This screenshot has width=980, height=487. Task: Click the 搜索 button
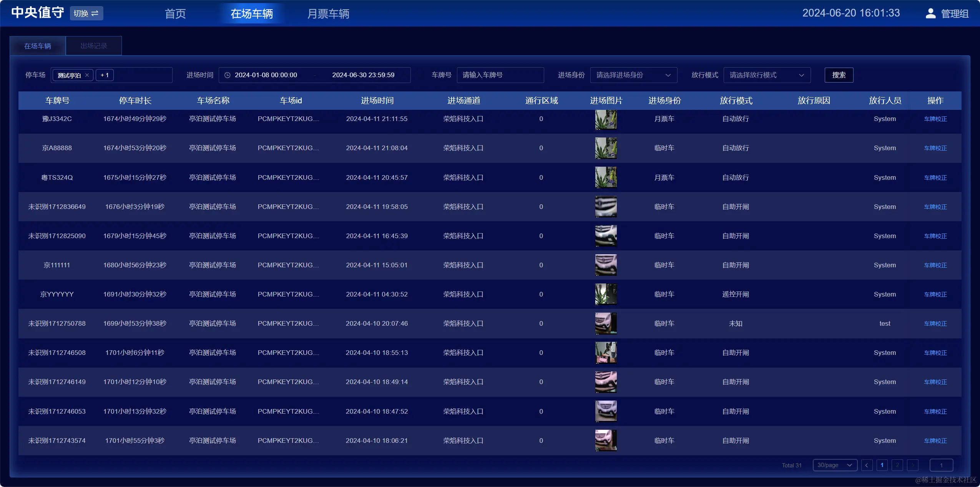[x=839, y=75]
